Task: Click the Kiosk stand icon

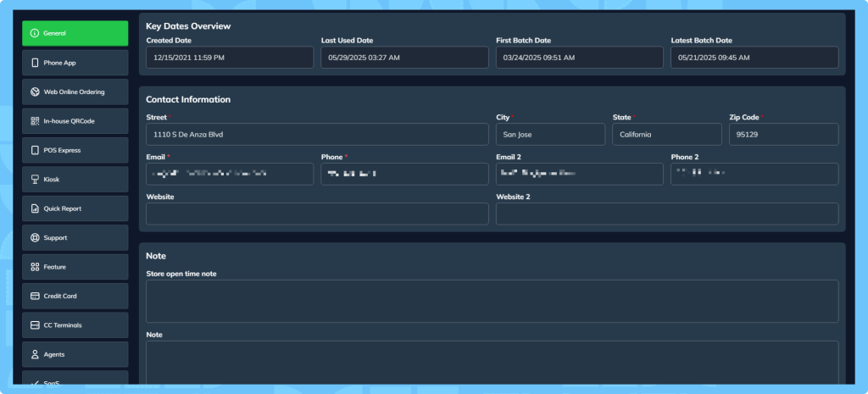Action: (35, 180)
